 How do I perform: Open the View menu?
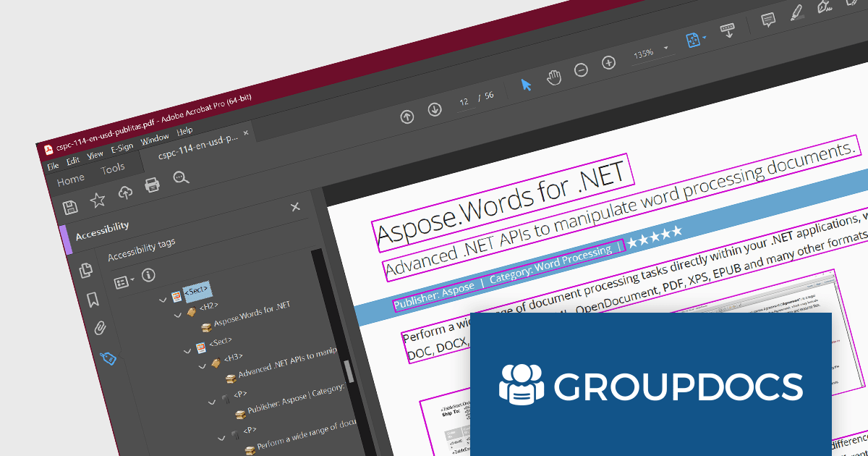(95, 154)
